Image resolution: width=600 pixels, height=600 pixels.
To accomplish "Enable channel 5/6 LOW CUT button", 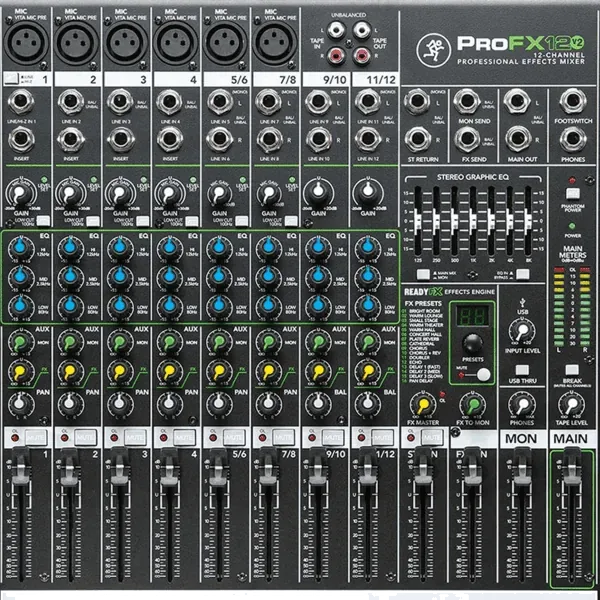I will click(242, 221).
